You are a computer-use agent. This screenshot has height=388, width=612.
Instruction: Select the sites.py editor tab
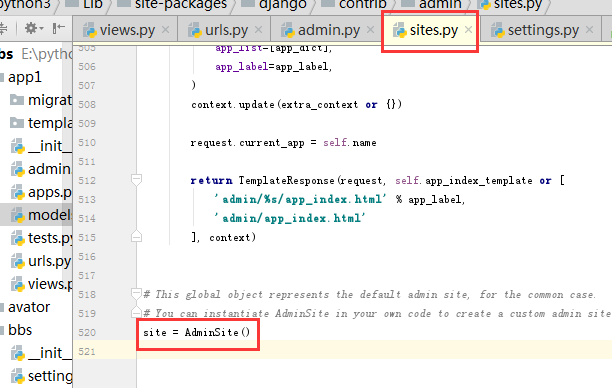coord(431,30)
